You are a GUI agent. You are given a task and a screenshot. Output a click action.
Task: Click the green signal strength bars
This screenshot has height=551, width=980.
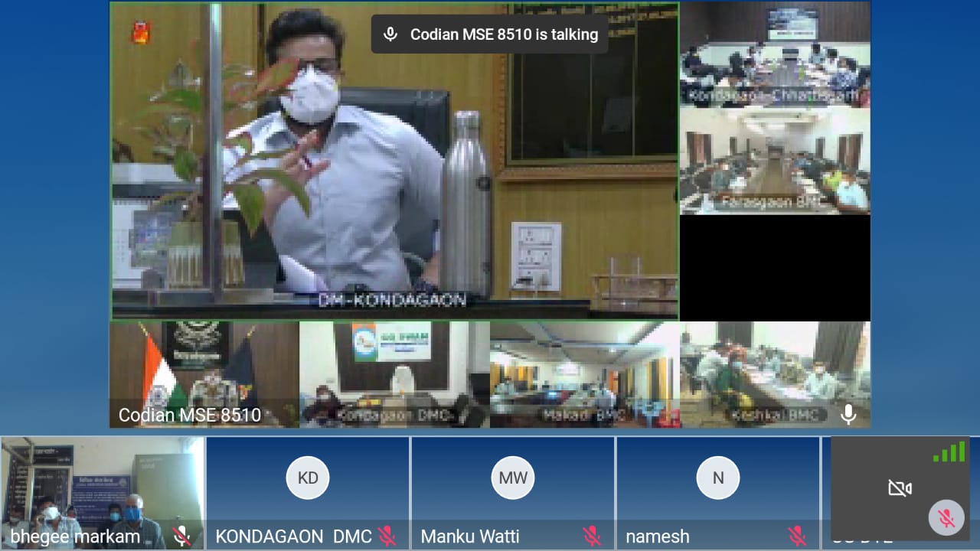(949, 452)
